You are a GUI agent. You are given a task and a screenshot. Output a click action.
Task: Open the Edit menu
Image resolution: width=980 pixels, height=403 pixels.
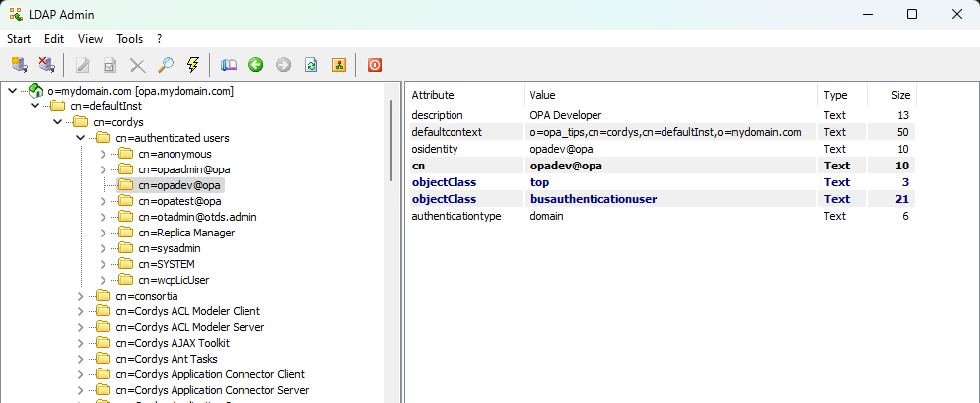(54, 39)
